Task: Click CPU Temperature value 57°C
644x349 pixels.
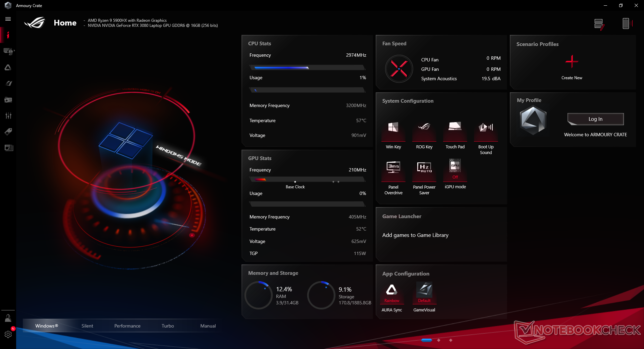Action: tap(361, 120)
